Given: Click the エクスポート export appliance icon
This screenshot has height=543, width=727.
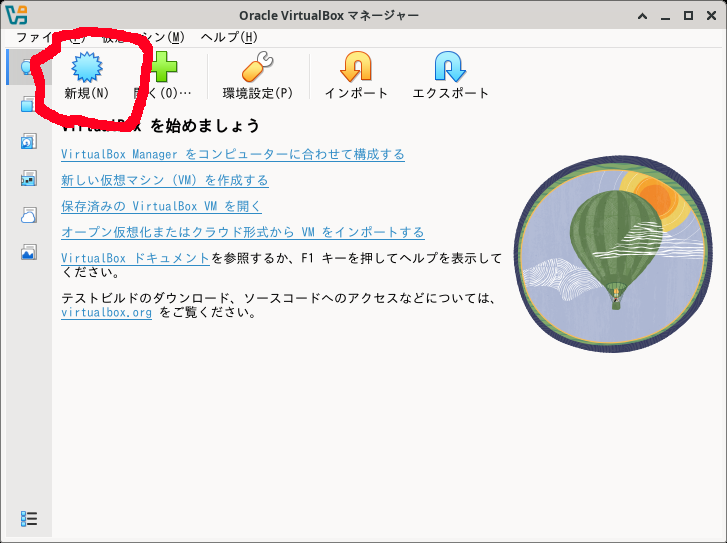Looking at the screenshot, I should tap(450, 75).
